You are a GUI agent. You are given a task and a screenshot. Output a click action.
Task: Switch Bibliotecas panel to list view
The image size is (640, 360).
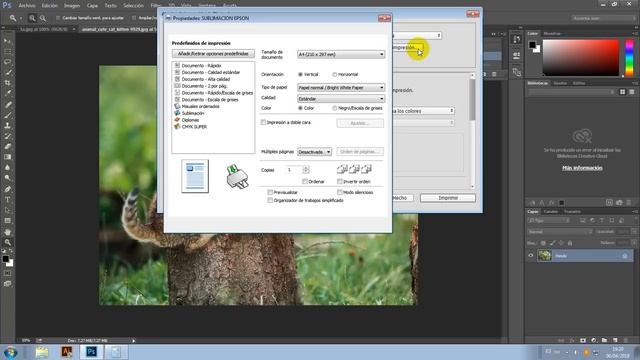coord(631,92)
